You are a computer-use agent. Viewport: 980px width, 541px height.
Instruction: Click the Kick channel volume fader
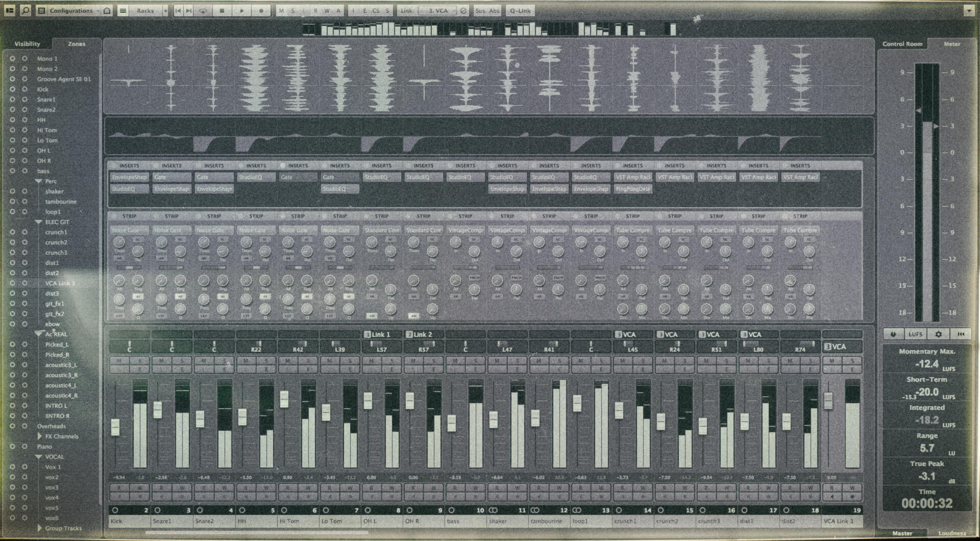(x=115, y=427)
